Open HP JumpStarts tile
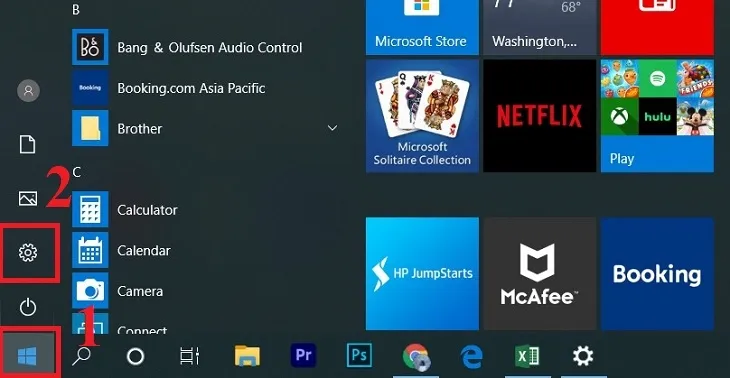The height and width of the screenshot is (378, 730). 422,274
